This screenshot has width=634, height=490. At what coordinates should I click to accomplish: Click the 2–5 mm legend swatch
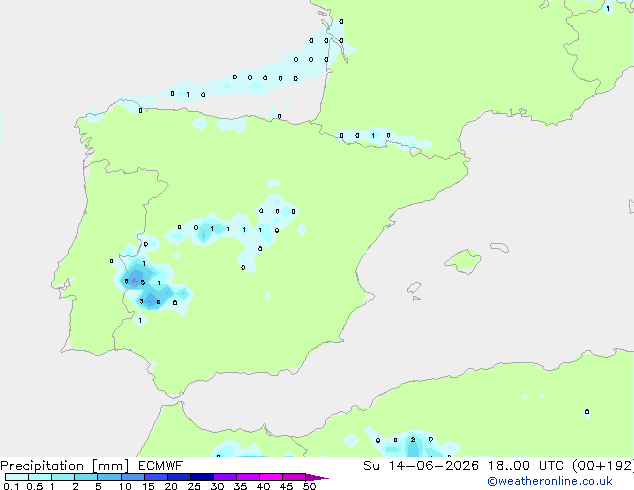pos(86,477)
